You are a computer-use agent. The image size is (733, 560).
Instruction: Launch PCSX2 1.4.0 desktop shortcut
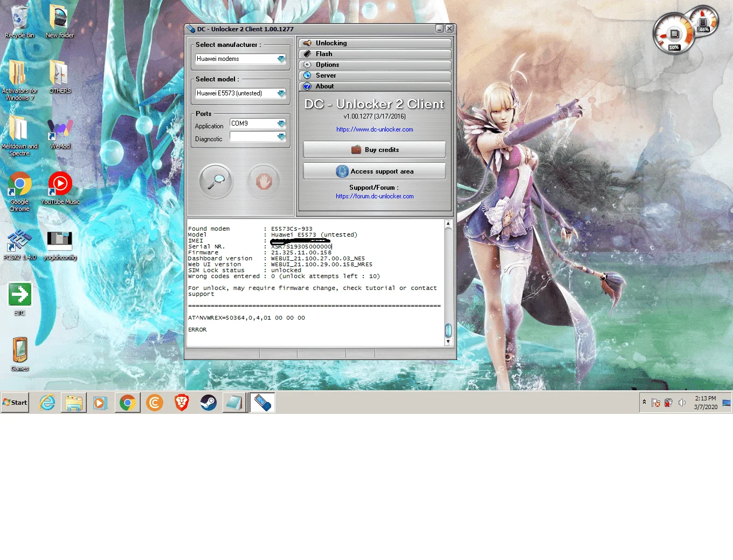coord(19,244)
